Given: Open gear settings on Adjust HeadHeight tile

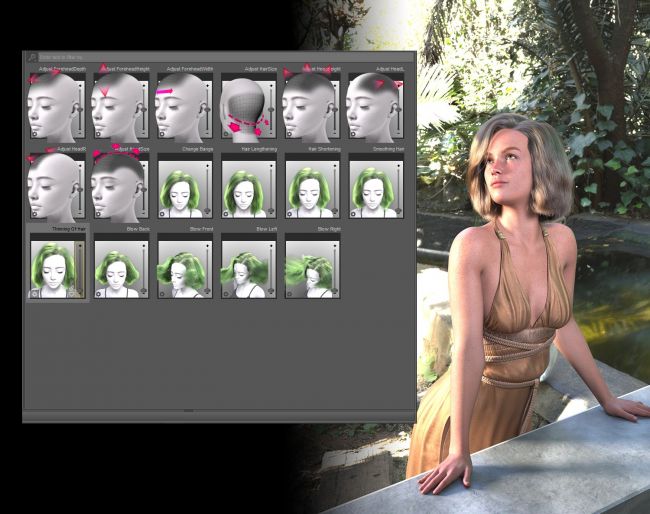Looking at the screenshot, I should (290, 133).
